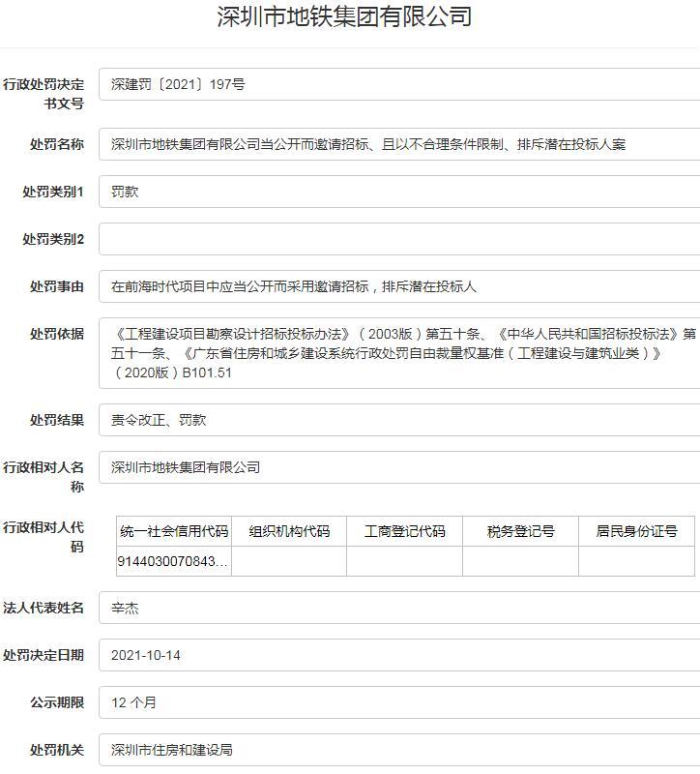The width and height of the screenshot is (700, 774).
Task: Click the 行政处罚决定书文号 label
Action: click(44, 94)
